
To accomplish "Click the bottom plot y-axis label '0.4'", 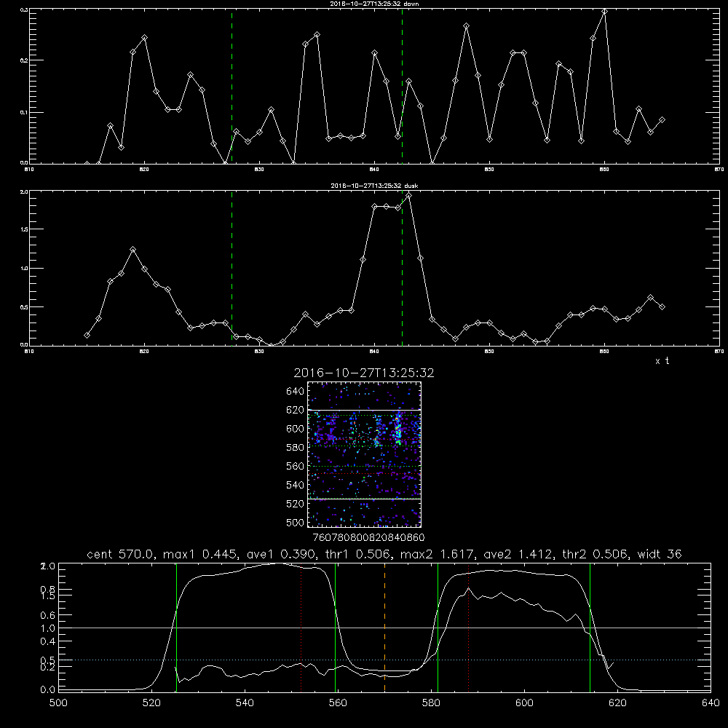I will click(x=48, y=641).
